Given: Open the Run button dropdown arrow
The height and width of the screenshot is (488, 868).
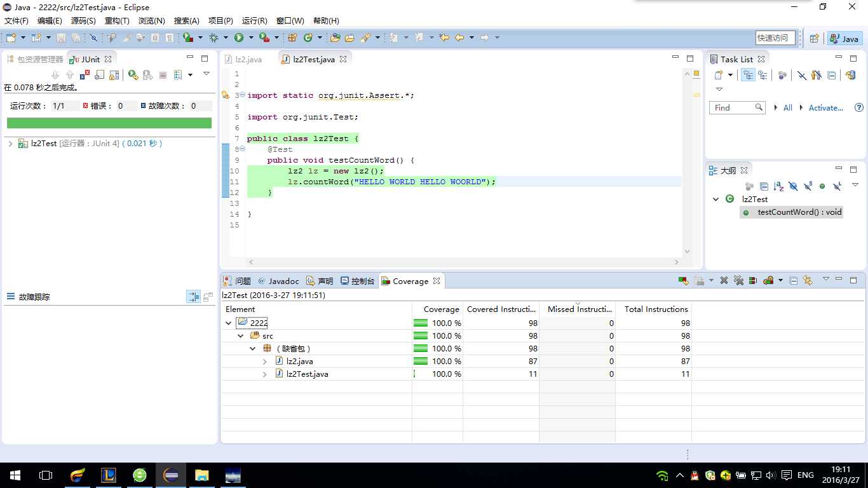Looking at the screenshot, I should (x=251, y=37).
